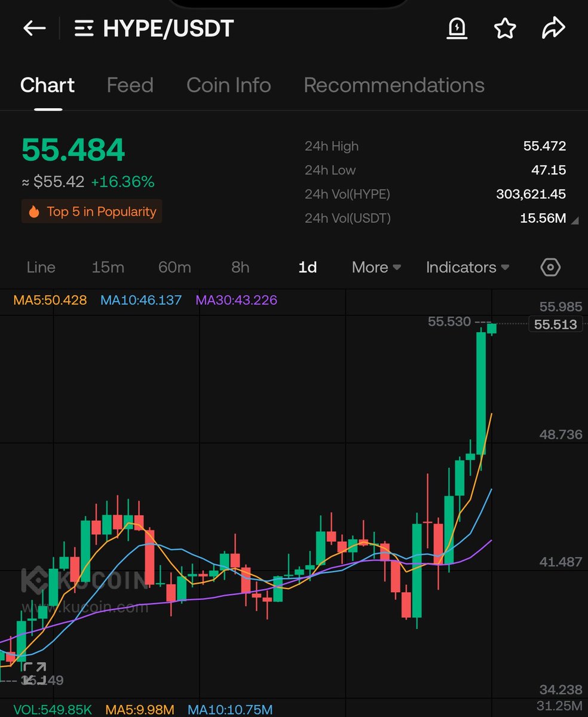The width and height of the screenshot is (588, 717).
Task: Expand 24h stats small triangle
Action: 574,220
